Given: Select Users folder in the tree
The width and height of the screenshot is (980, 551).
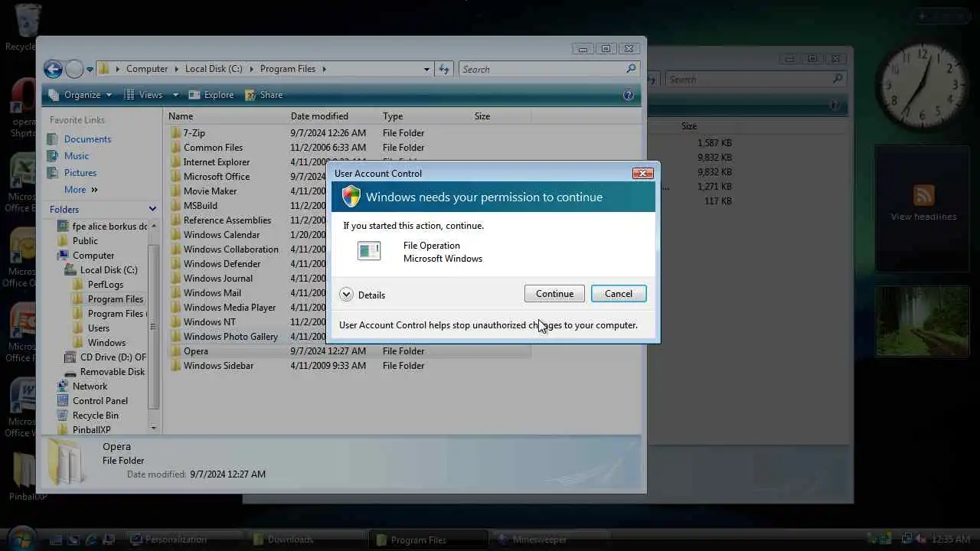Looking at the screenshot, I should (x=99, y=328).
